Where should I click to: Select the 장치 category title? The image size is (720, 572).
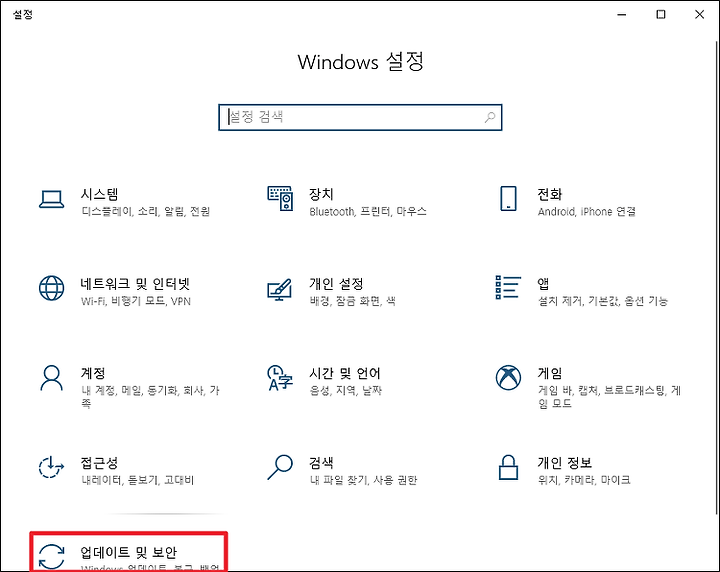(321, 194)
